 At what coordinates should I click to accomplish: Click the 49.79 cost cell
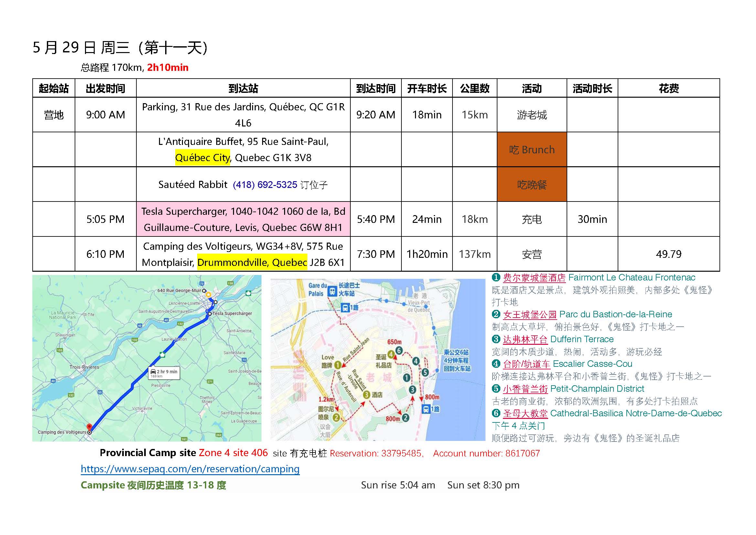click(668, 254)
